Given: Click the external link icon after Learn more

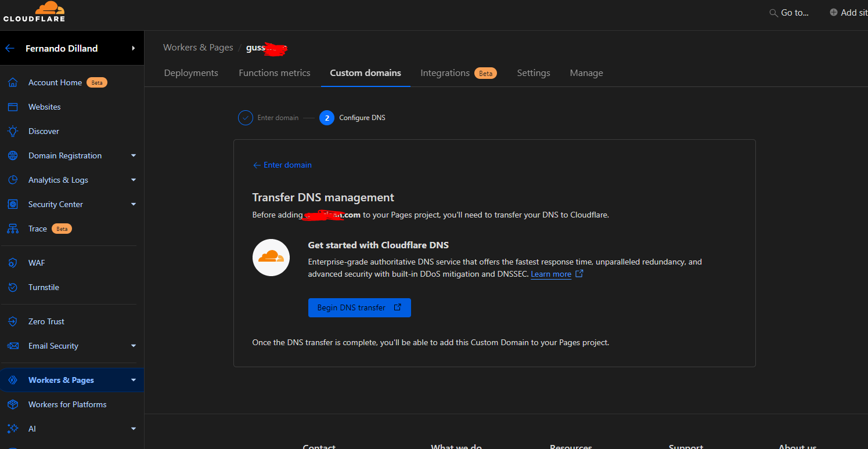Looking at the screenshot, I should pyautogui.click(x=579, y=274).
